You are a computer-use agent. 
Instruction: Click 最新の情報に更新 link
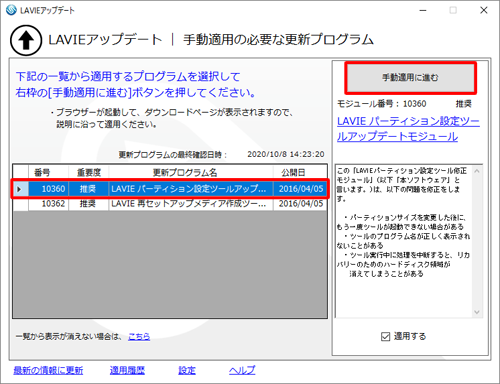[x=48, y=370]
